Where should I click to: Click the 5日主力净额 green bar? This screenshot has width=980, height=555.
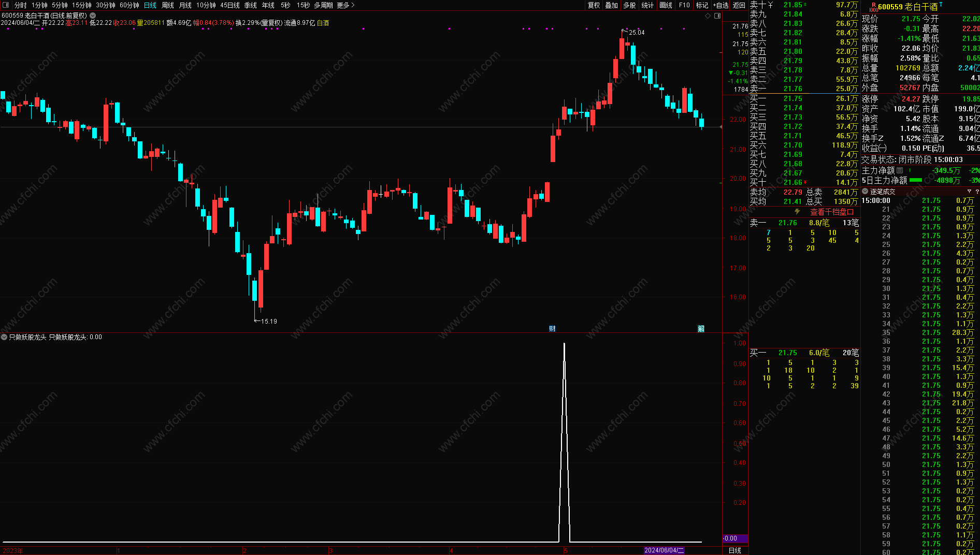(x=916, y=180)
